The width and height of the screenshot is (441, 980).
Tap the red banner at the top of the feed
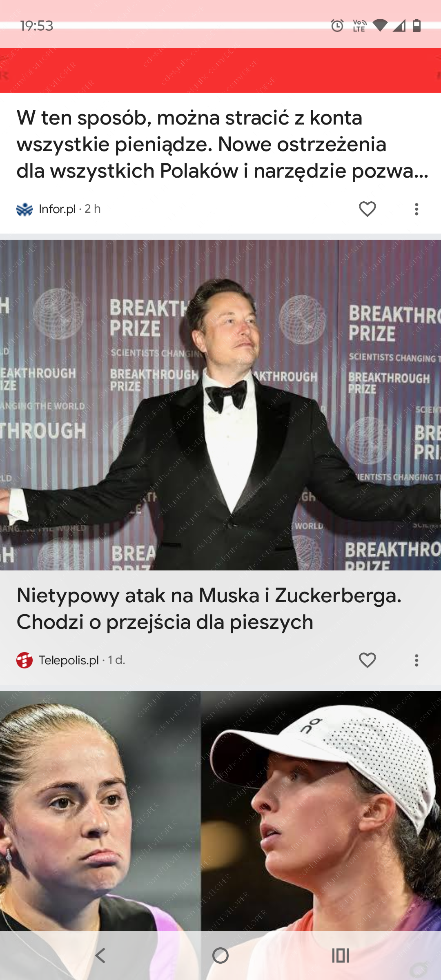point(220,70)
